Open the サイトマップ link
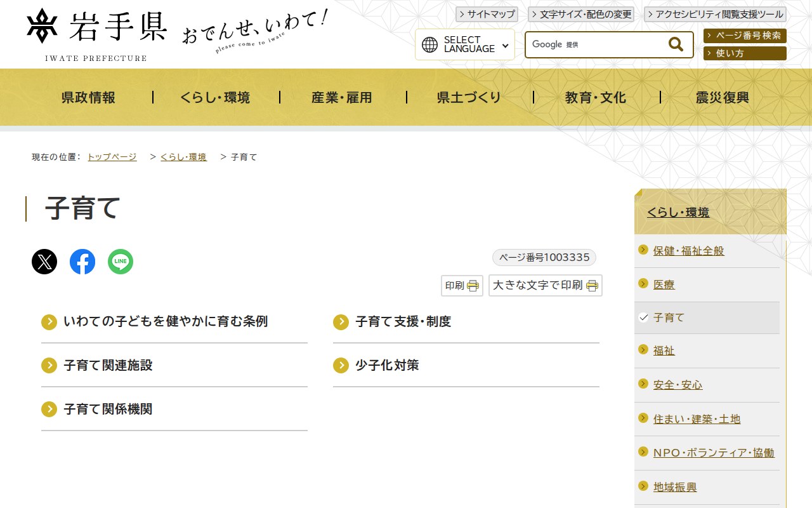Image resolution: width=812 pixels, height=508 pixels. pyautogui.click(x=487, y=15)
